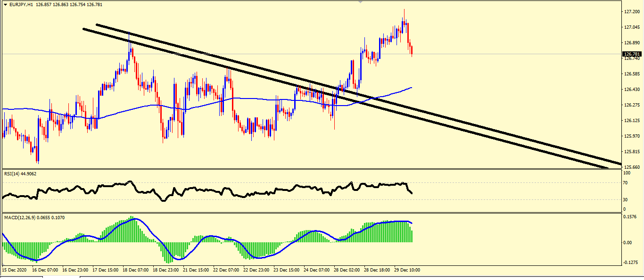
Task: Click the 126.275 price axis label
Action: coord(631,105)
